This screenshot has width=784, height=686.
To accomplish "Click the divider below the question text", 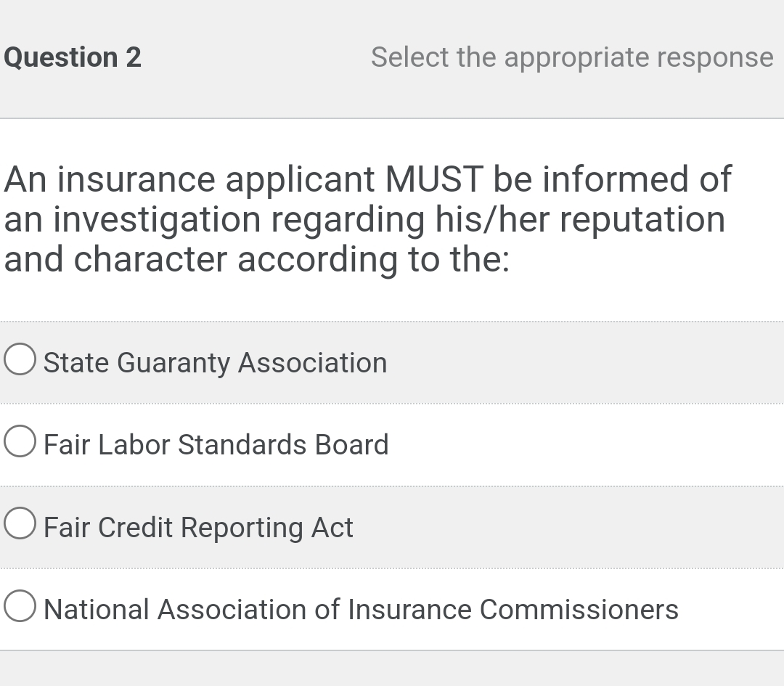I will tap(392, 320).
